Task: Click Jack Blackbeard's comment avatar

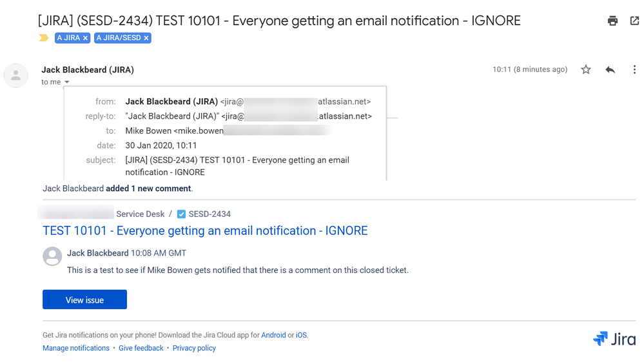Action: click(52, 256)
